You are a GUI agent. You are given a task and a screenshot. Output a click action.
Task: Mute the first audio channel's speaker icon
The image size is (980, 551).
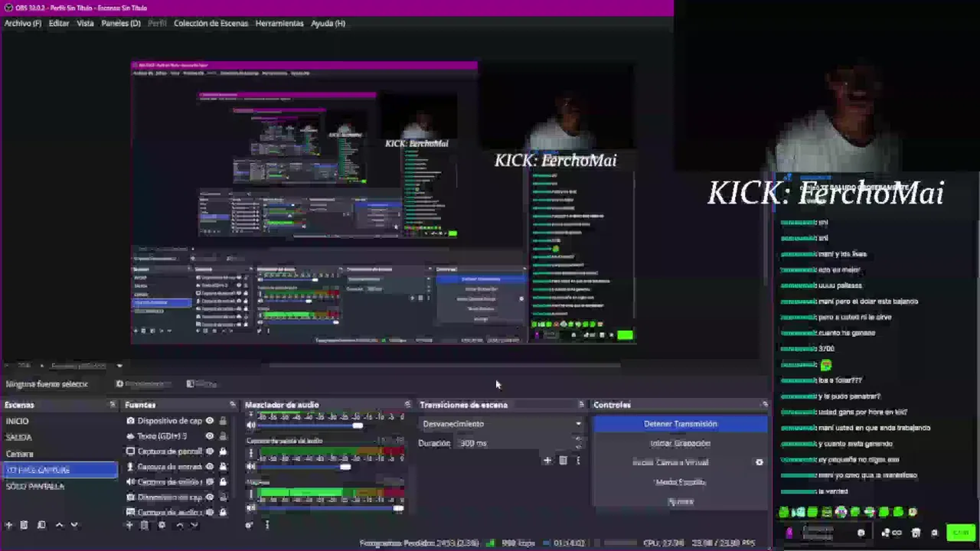(251, 425)
